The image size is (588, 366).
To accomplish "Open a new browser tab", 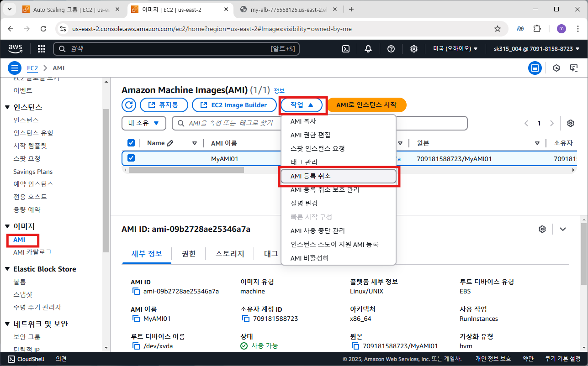I will [351, 9].
